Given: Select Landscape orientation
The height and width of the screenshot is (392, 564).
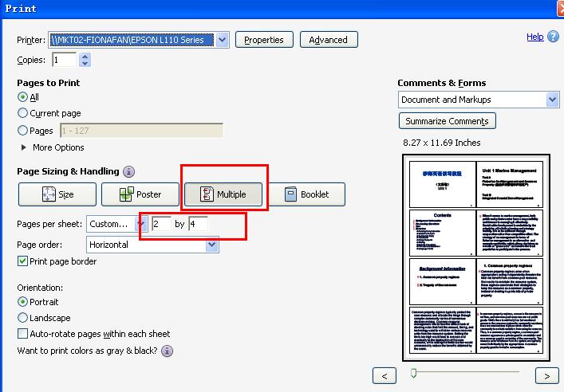Looking at the screenshot, I should pos(22,318).
